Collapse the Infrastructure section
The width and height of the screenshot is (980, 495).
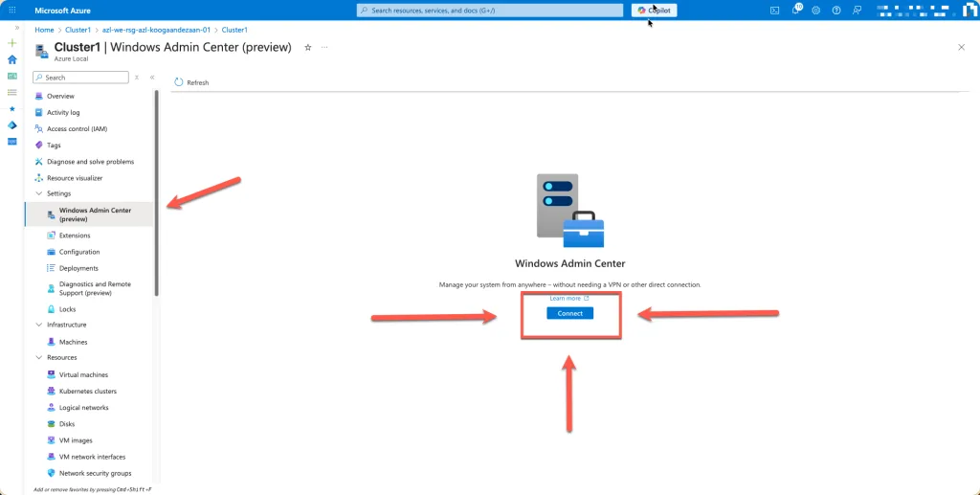[38, 326]
